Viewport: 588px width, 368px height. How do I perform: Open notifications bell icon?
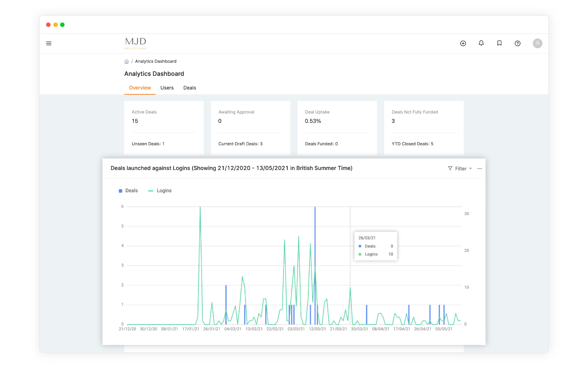point(481,43)
